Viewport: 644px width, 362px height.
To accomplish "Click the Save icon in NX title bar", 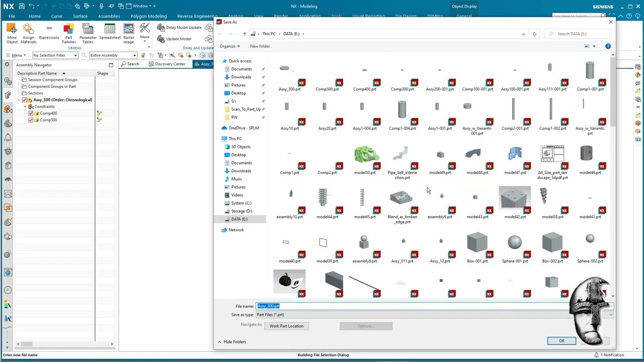I will 22,6.
